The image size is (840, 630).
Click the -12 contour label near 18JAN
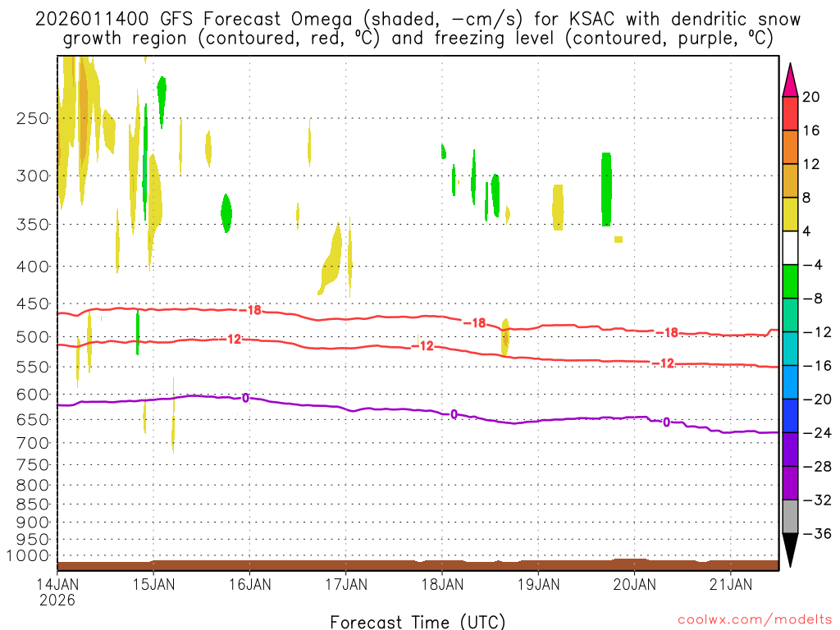click(x=423, y=346)
